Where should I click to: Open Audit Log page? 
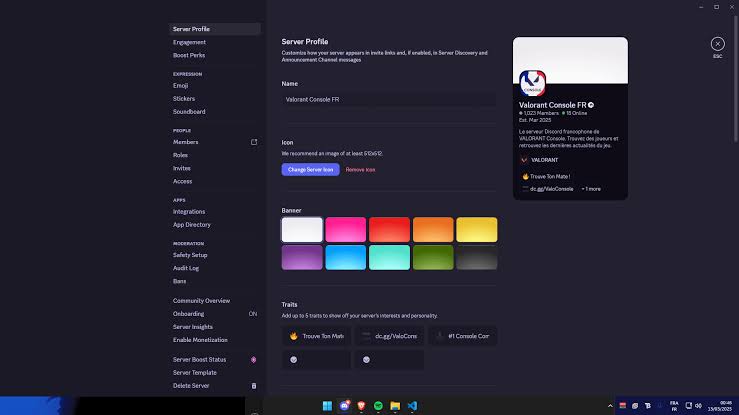click(x=215, y=268)
